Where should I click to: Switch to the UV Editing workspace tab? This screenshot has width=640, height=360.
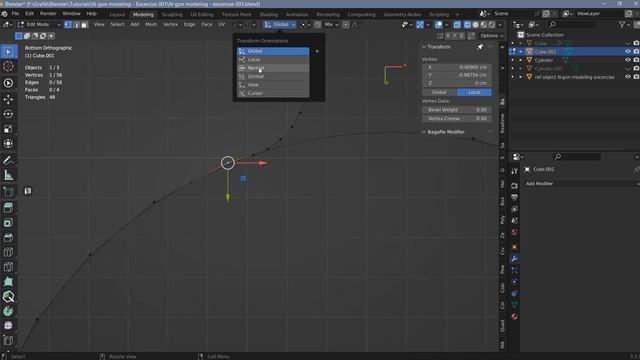(202, 14)
